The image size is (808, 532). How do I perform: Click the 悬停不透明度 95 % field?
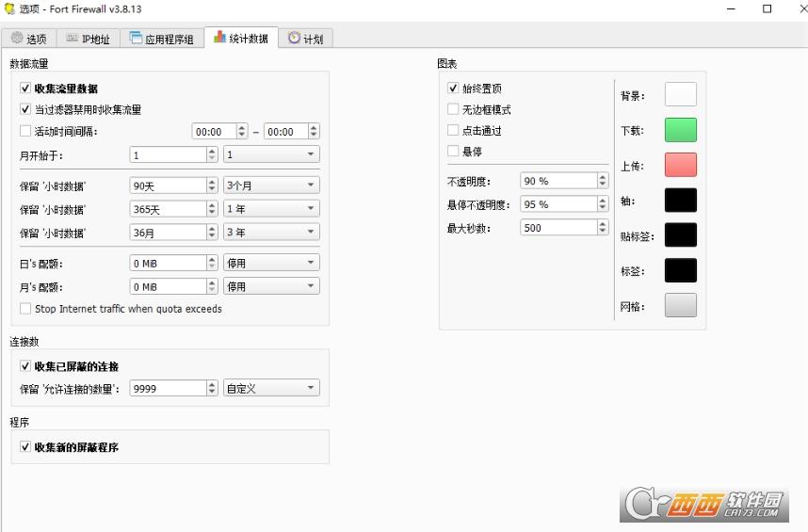(558, 204)
